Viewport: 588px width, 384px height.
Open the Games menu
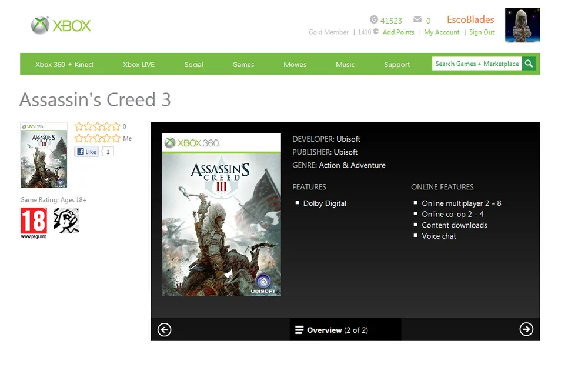click(x=243, y=65)
